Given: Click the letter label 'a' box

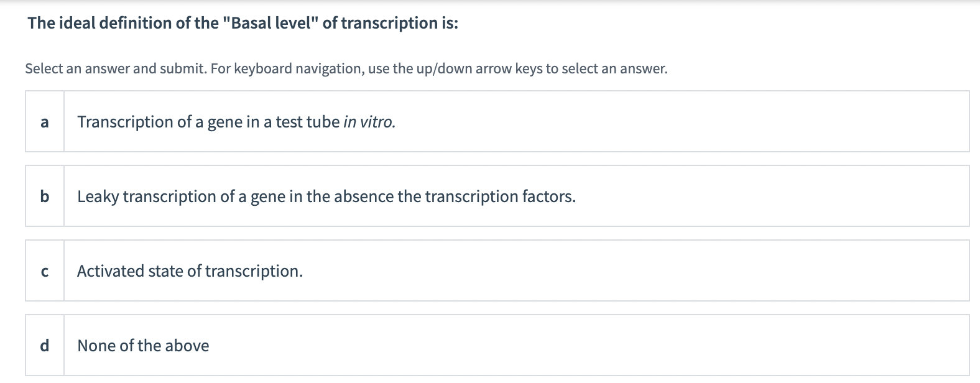Looking at the screenshot, I should 44,122.
